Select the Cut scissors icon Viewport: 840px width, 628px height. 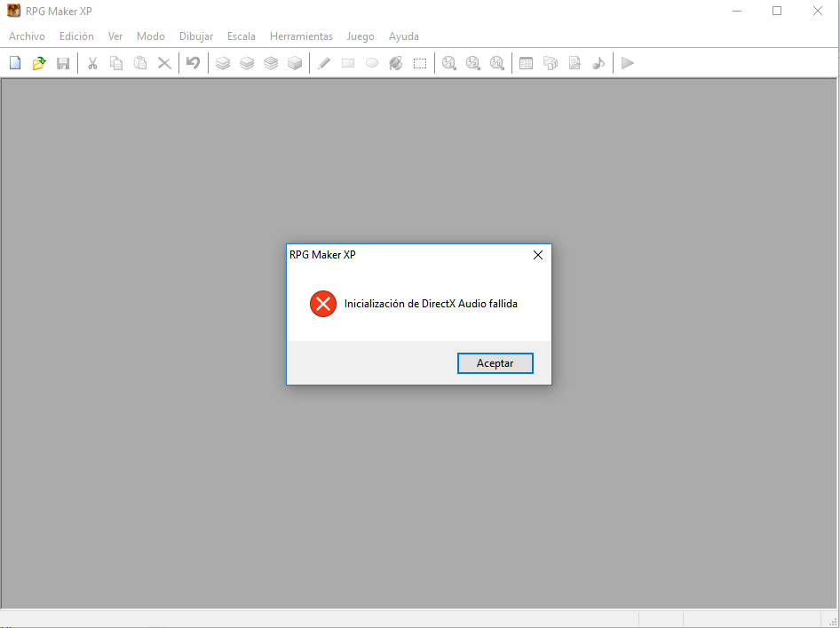[x=92, y=63]
